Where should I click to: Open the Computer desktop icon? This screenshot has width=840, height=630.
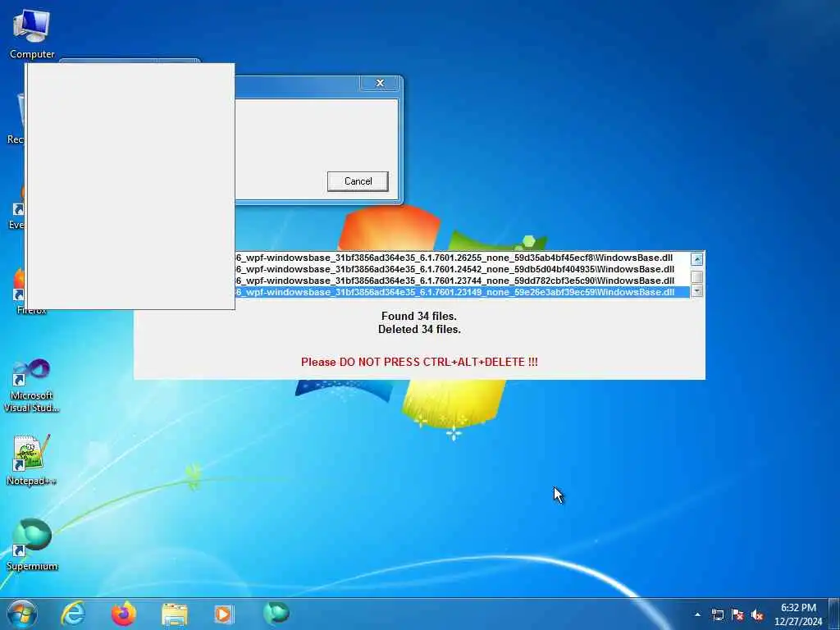(x=32, y=33)
